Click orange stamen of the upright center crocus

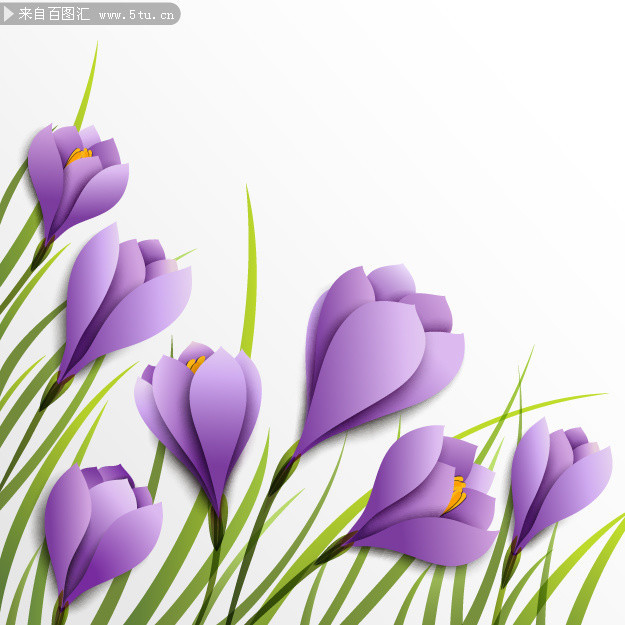pyautogui.click(x=196, y=364)
